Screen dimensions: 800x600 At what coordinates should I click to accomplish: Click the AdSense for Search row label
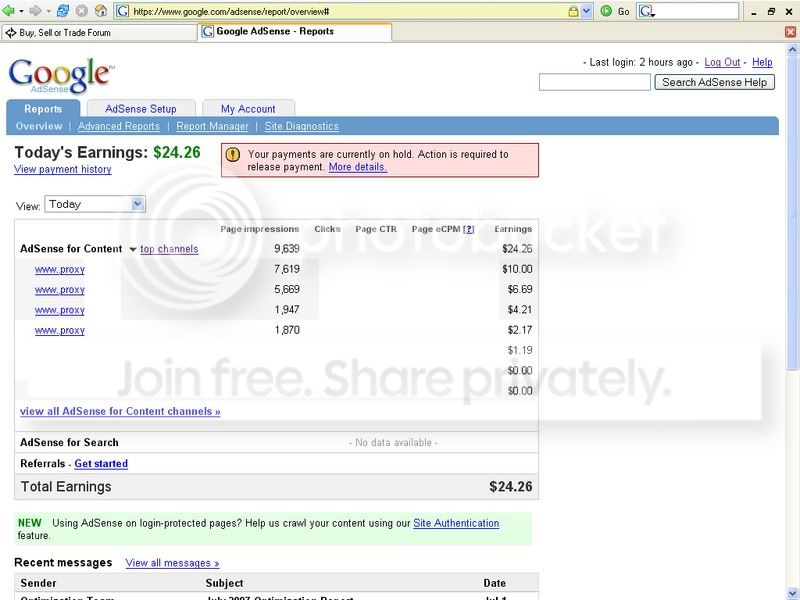69,442
